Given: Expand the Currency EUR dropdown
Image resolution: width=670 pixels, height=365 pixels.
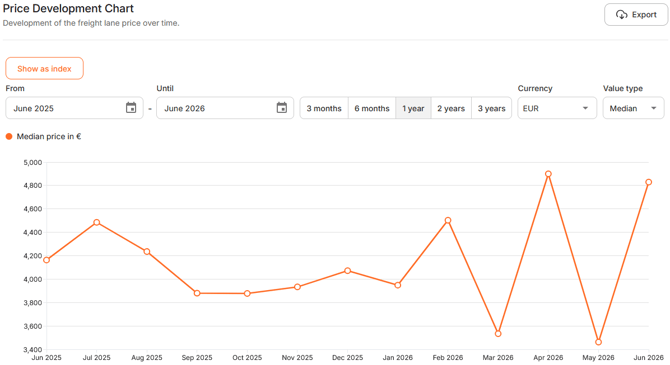Looking at the screenshot, I should 557,108.
